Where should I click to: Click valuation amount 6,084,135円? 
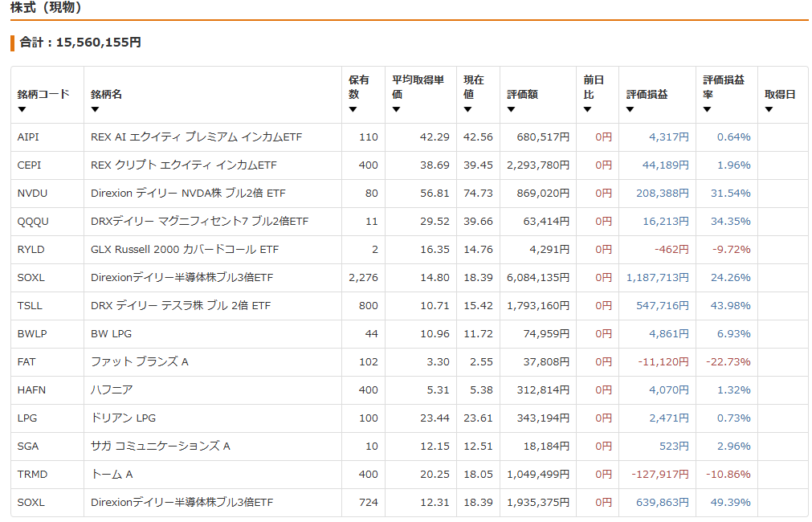(x=538, y=278)
